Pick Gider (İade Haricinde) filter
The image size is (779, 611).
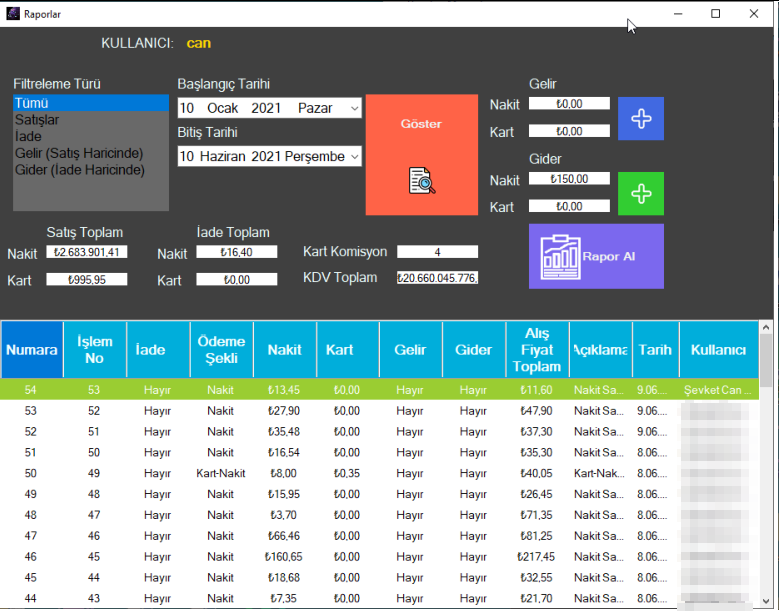[x=90, y=170]
